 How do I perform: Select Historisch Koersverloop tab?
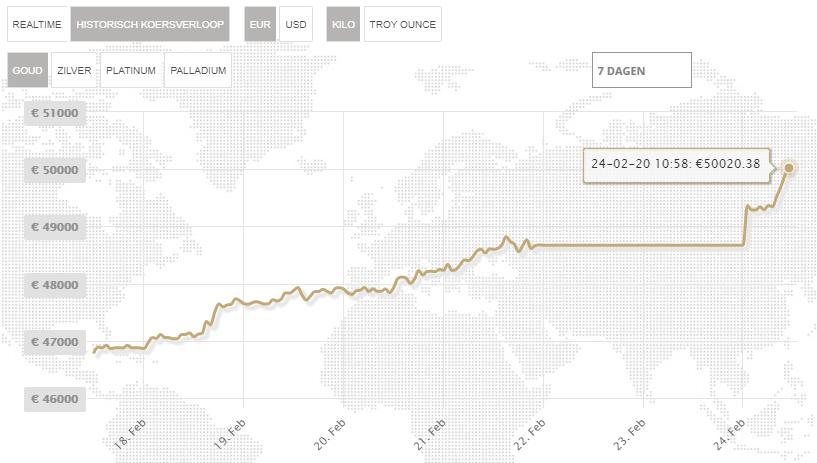pyautogui.click(x=151, y=24)
